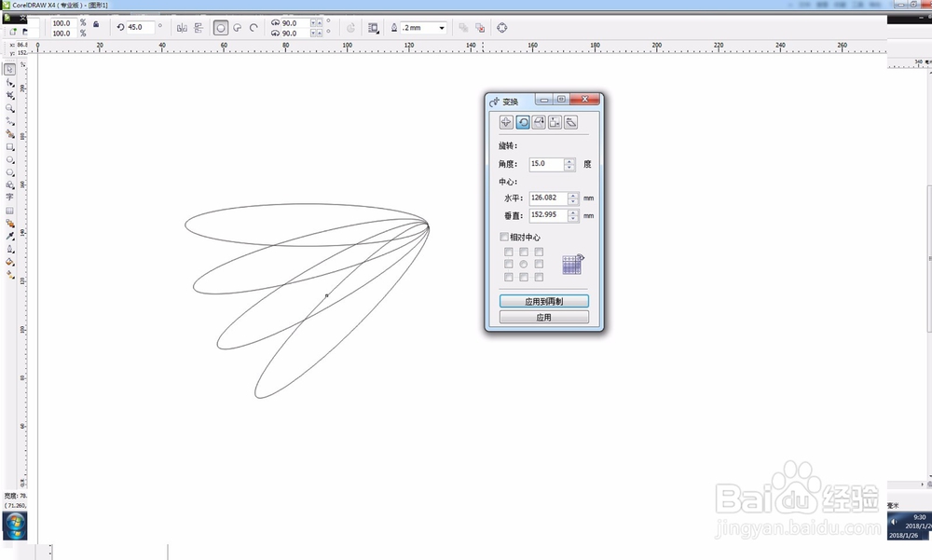This screenshot has height=560, width=932.
Task: Click the upper pie angle 90.0 field
Action: (x=295, y=22)
